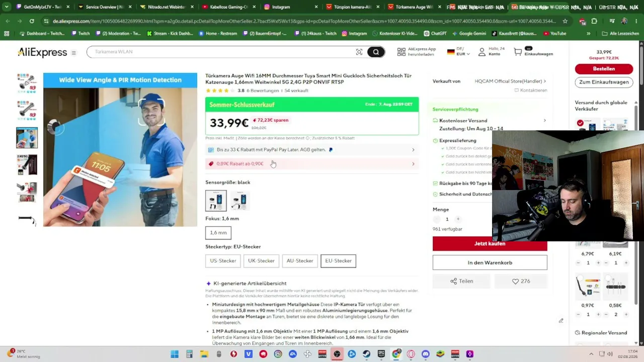
Task: Open the Google Gemini bookmark
Action: 468,33
